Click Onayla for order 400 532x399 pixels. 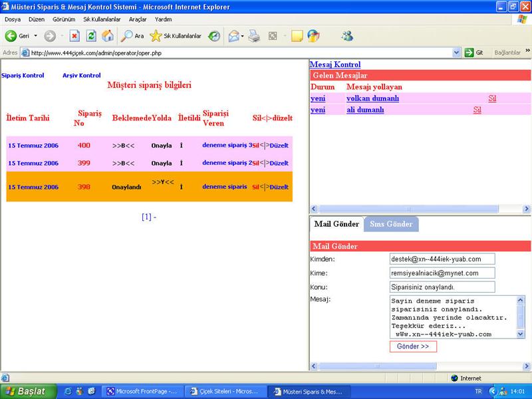point(162,146)
